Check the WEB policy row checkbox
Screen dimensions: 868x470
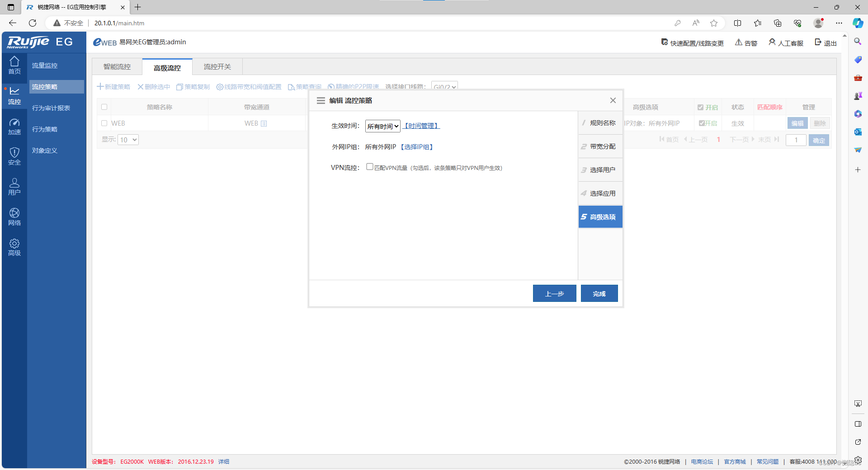(104, 123)
